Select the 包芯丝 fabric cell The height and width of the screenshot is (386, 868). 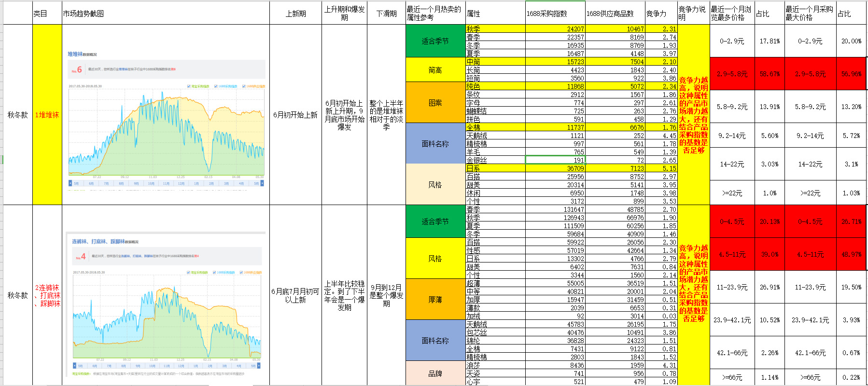(x=495, y=332)
